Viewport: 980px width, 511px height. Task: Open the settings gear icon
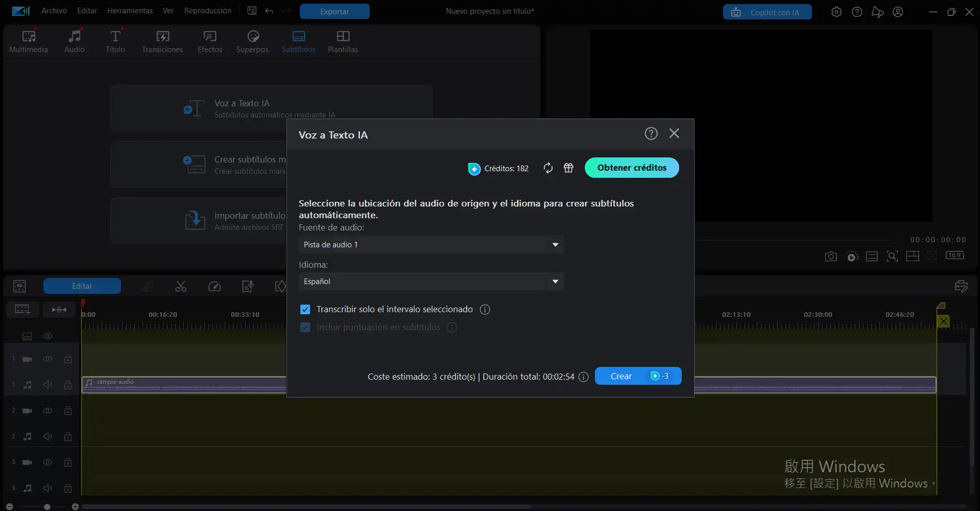coord(836,12)
